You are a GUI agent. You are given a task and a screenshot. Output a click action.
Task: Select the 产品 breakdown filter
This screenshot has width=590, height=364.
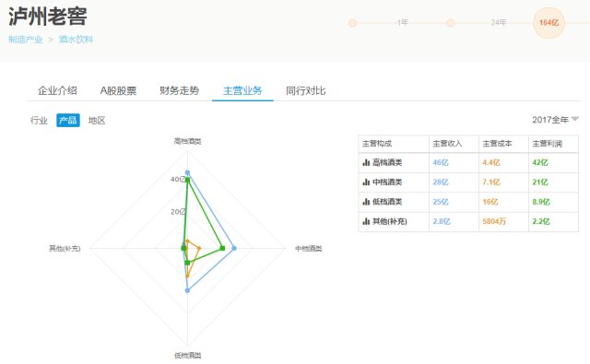pos(68,121)
